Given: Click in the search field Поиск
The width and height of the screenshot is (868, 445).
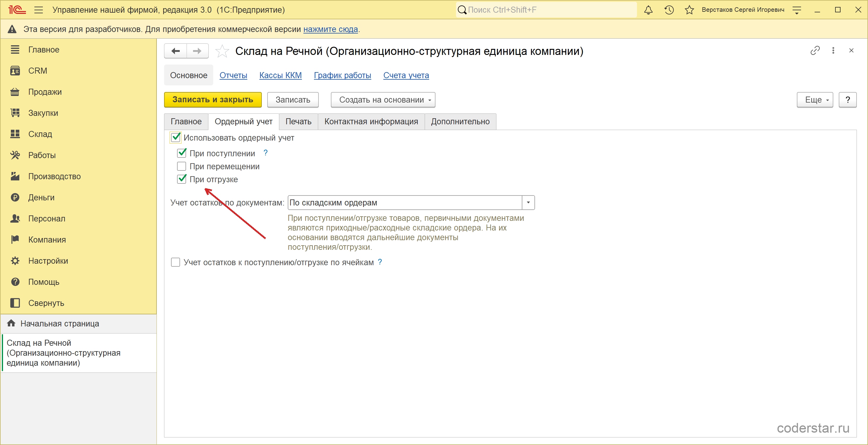Looking at the screenshot, I should tap(546, 10).
